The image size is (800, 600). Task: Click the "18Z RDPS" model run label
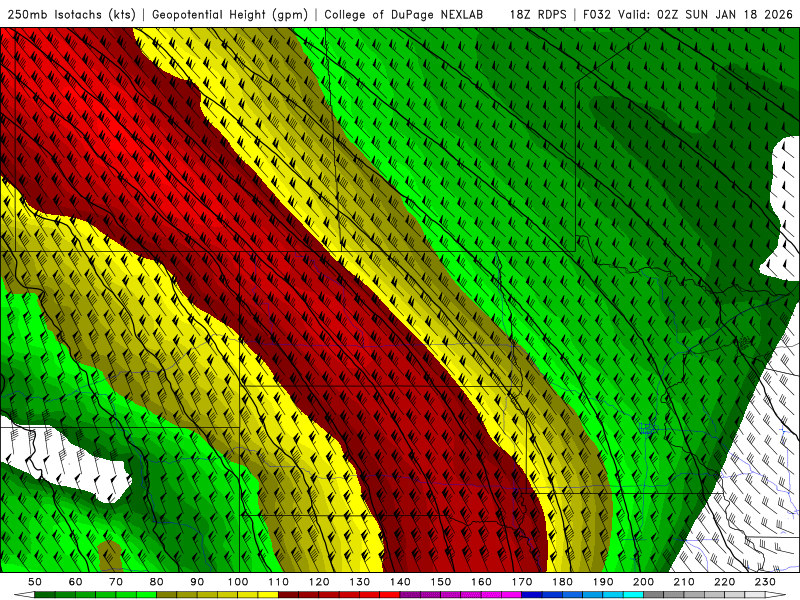(x=538, y=15)
